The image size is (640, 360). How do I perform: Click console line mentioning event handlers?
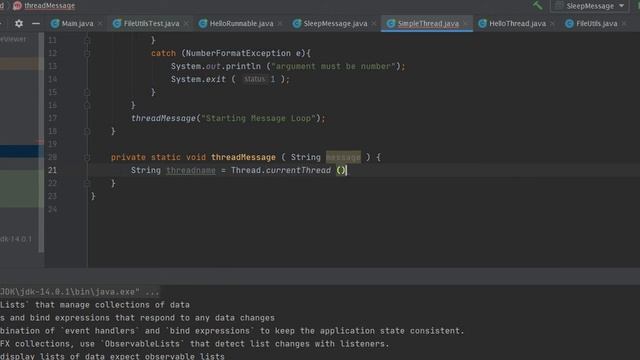click(232, 331)
